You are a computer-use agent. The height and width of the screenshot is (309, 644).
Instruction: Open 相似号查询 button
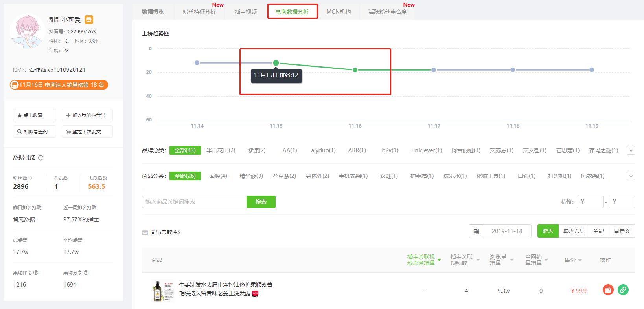coord(35,132)
